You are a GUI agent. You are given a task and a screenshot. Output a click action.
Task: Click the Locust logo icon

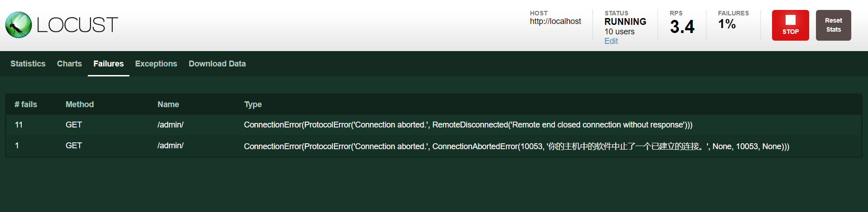[19, 25]
